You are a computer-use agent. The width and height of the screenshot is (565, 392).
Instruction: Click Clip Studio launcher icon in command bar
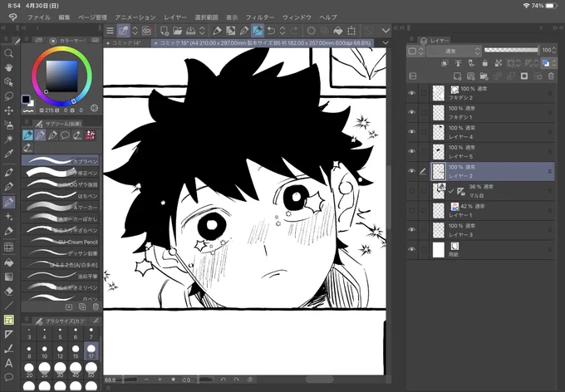click(x=146, y=31)
